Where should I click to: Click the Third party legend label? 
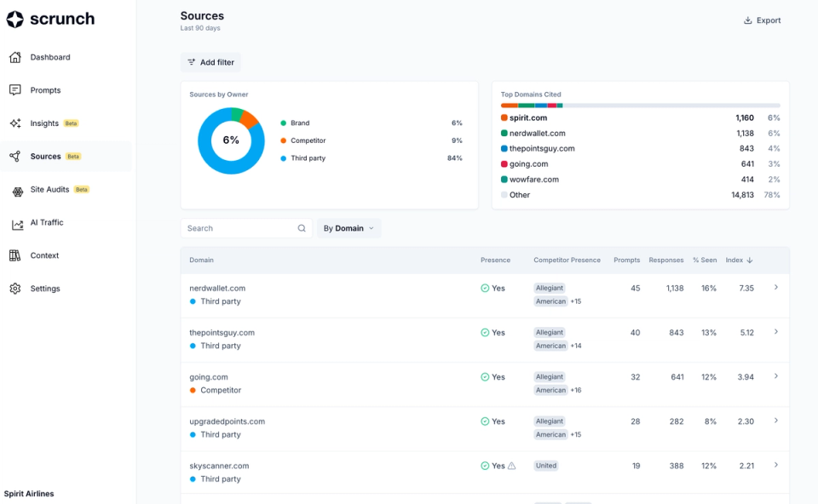click(308, 157)
